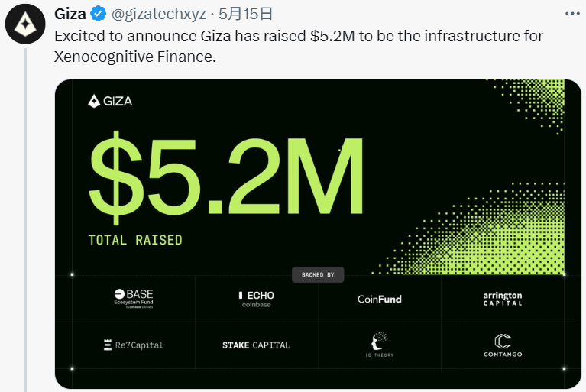Click the BACKED BY label
Image resolution: width=586 pixels, height=392 pixels.
(318, 275)
